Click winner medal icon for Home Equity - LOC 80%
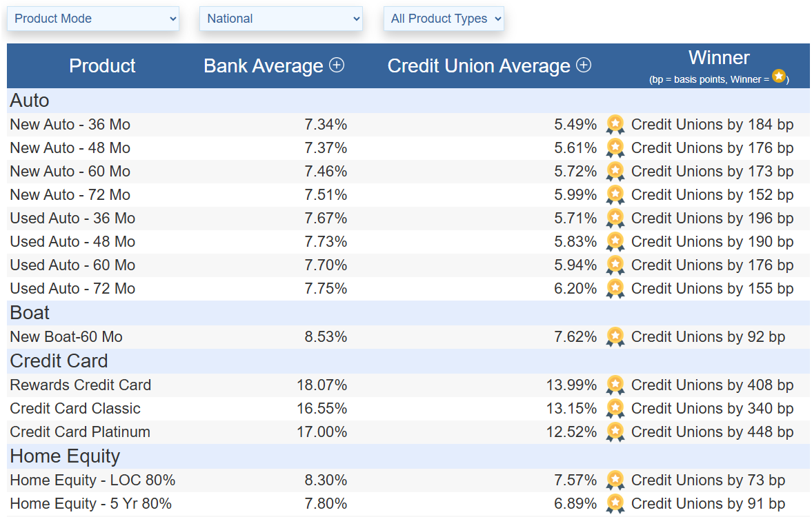Screen dimensions: 812x517 [x=615, y=480]
